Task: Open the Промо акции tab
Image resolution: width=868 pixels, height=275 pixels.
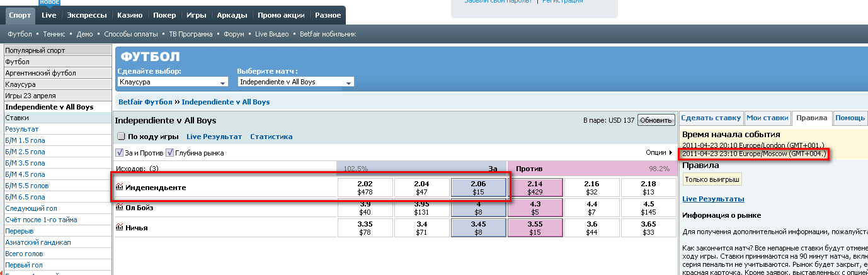Action: [x=281, y=15]
